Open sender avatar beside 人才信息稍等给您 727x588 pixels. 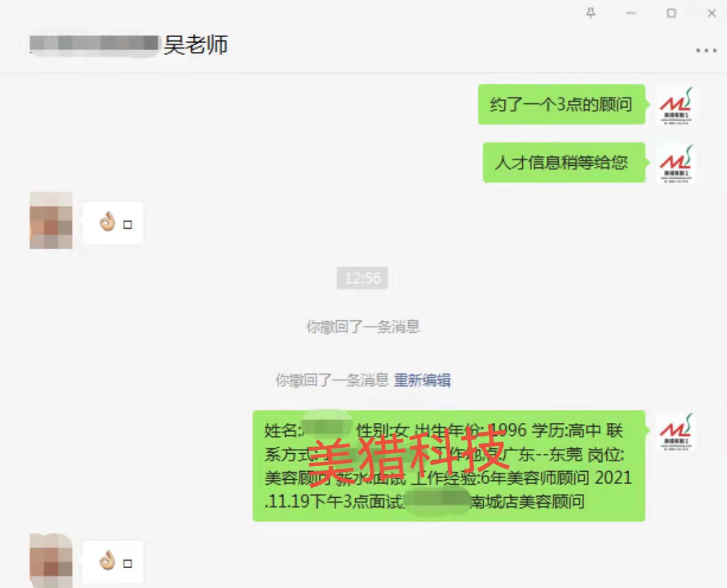(x=676, y=164)
